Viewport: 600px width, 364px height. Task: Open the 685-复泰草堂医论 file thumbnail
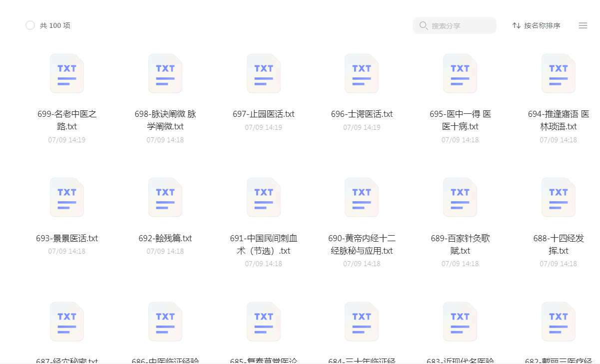coord(263,321)
